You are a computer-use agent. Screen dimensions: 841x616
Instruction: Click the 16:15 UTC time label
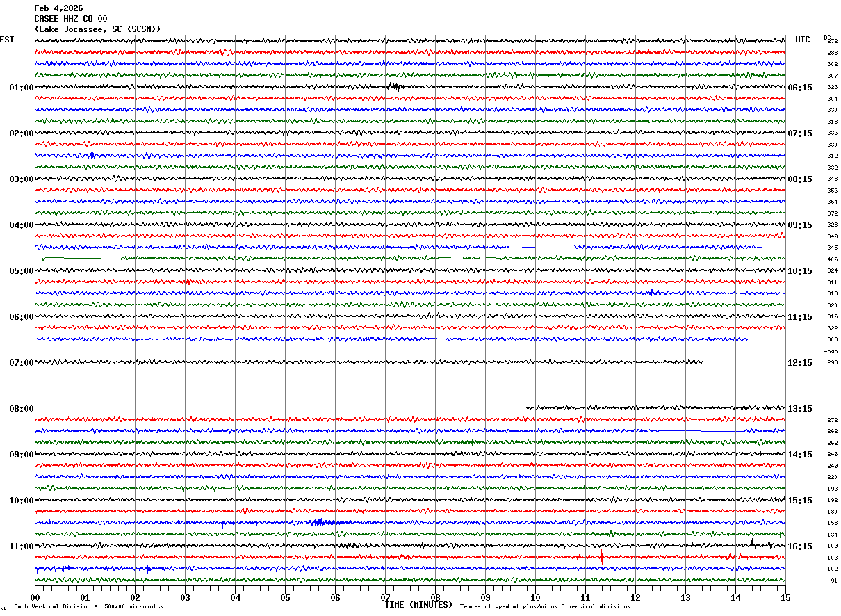(799, 546)
